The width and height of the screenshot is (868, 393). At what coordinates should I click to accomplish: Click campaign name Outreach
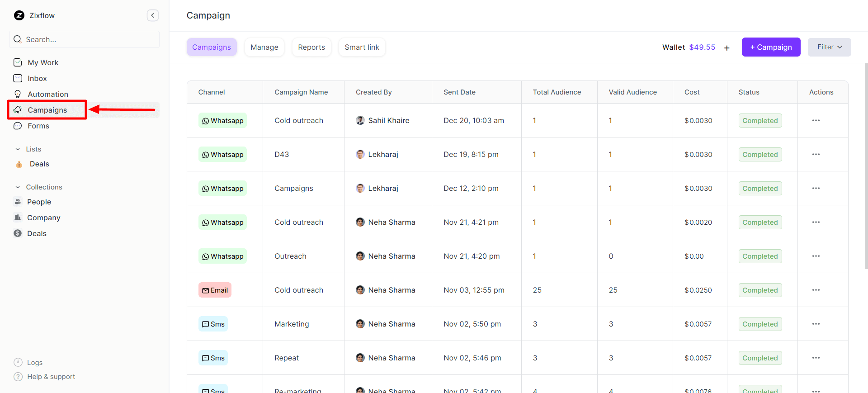(290, 256)
